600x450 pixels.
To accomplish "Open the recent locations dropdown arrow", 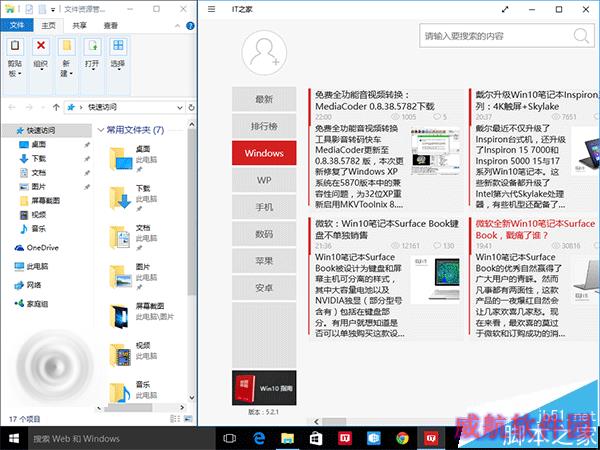I will pyautogui.click(x=42, y=108).
